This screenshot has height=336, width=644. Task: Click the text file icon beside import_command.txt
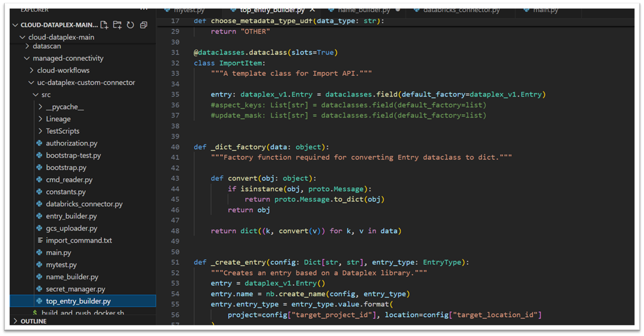[39, 240]
